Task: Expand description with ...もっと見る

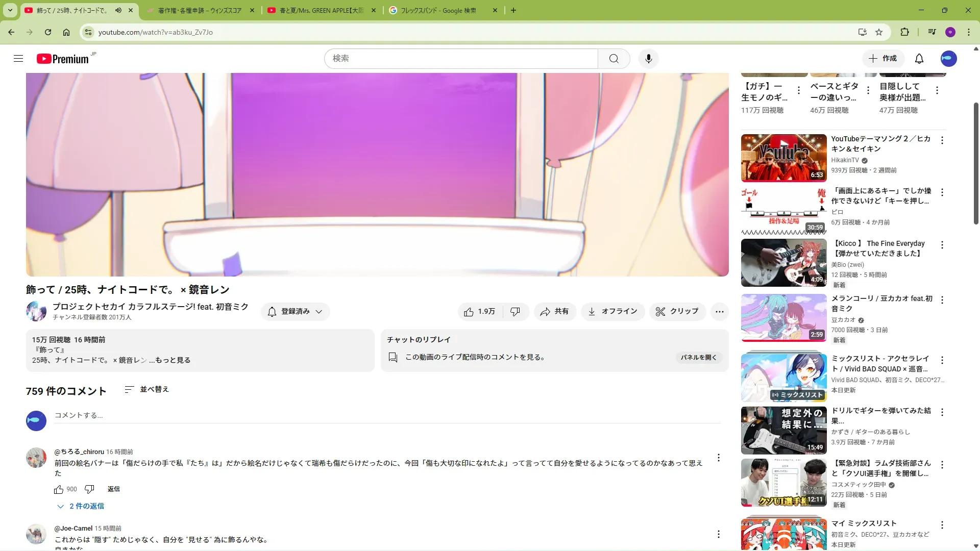Action: (169, 360)
